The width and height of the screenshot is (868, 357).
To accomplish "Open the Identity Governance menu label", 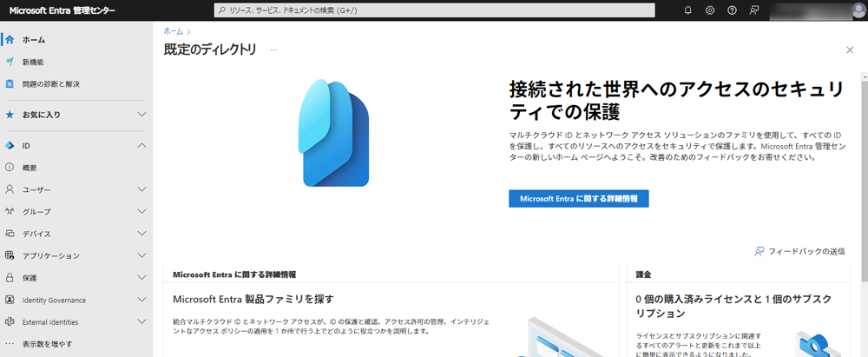I will (54, 300).
